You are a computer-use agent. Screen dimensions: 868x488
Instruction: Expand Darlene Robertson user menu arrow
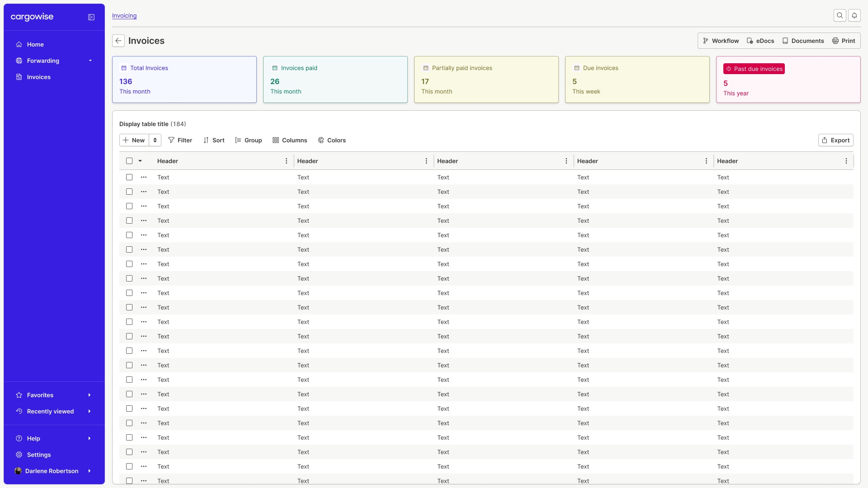90,471
